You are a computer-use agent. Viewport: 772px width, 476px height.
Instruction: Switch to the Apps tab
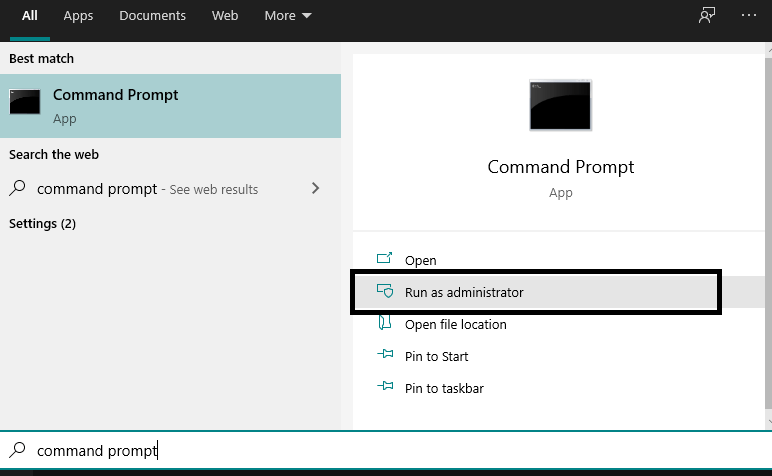[78, 16]
